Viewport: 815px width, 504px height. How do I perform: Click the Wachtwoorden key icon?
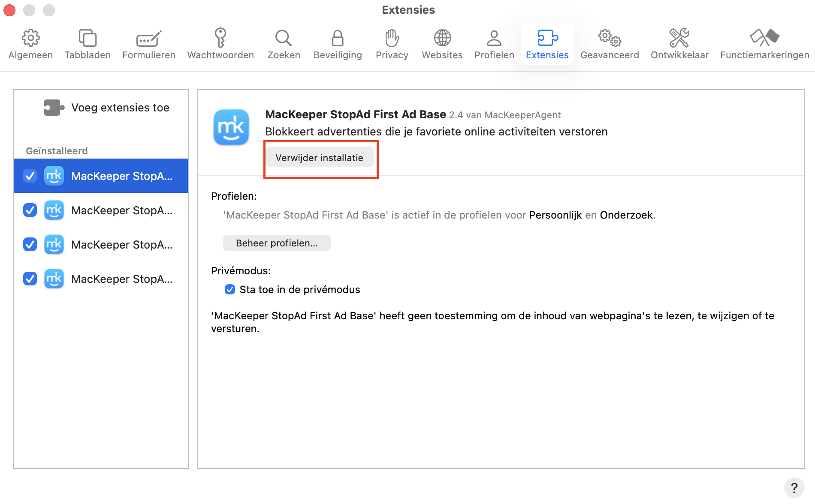pos(220,39)
